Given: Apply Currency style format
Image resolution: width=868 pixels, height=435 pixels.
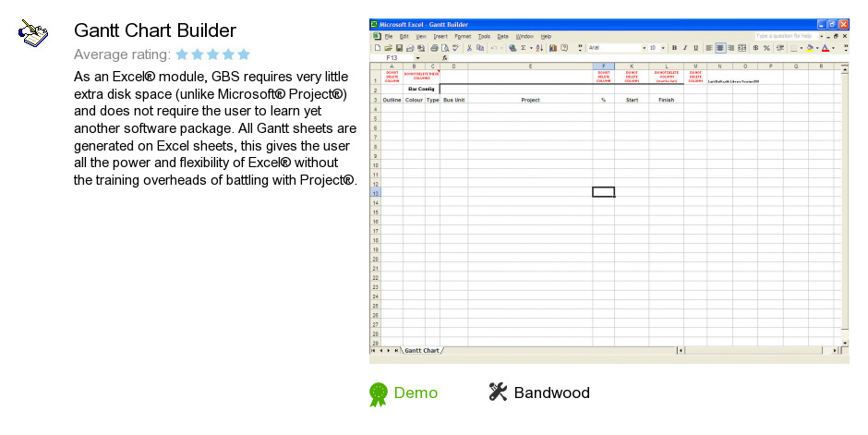Looking at the screenshot, I should pos(755,48).
